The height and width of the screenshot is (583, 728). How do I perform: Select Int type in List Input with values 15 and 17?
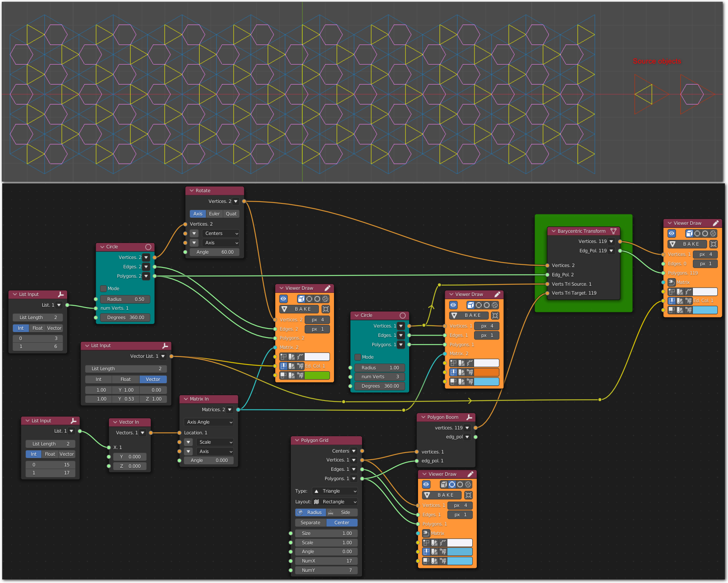click(x=33, y=454)
